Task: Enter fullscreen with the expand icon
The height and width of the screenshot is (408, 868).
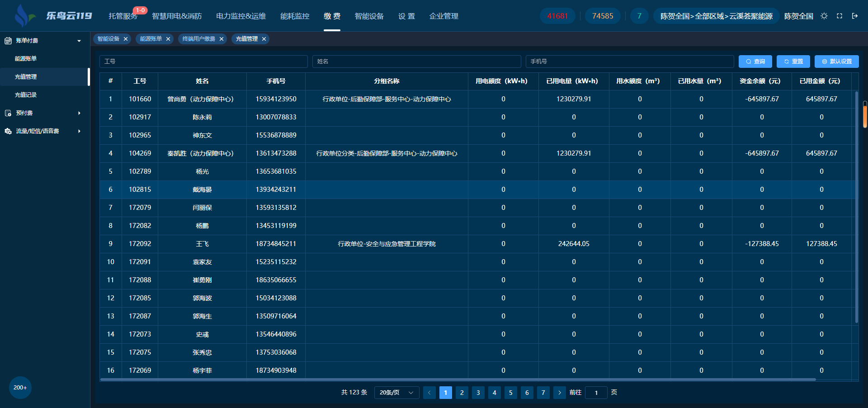Action: tap(840, 16)
